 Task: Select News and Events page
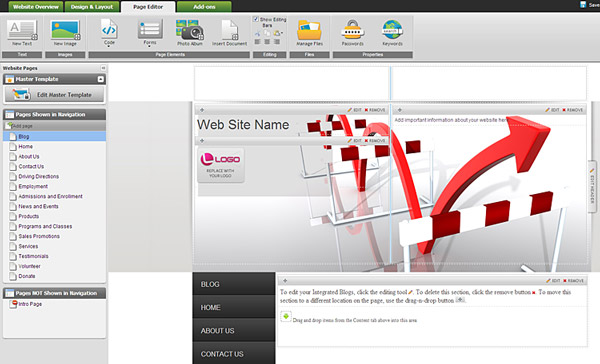(38, 206)
